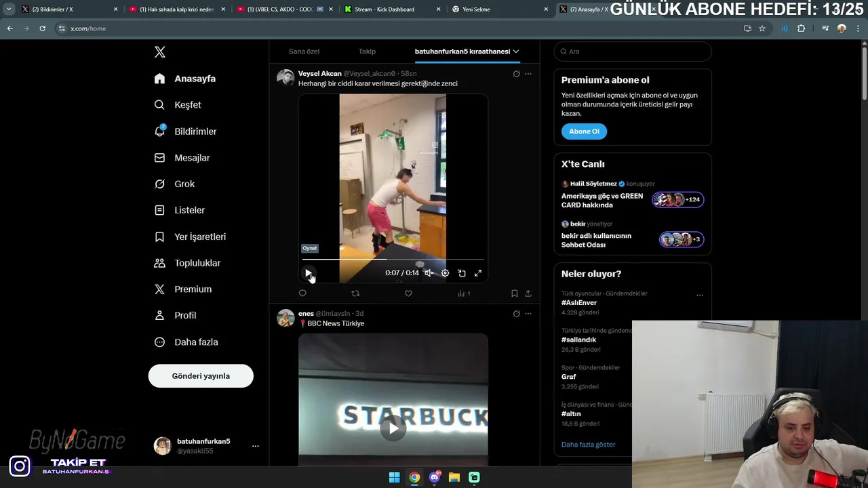Open File Explorer from taskbar
The height and width of the screenshot is (488, 868).
pyautogui.click(x=454, y=477)
